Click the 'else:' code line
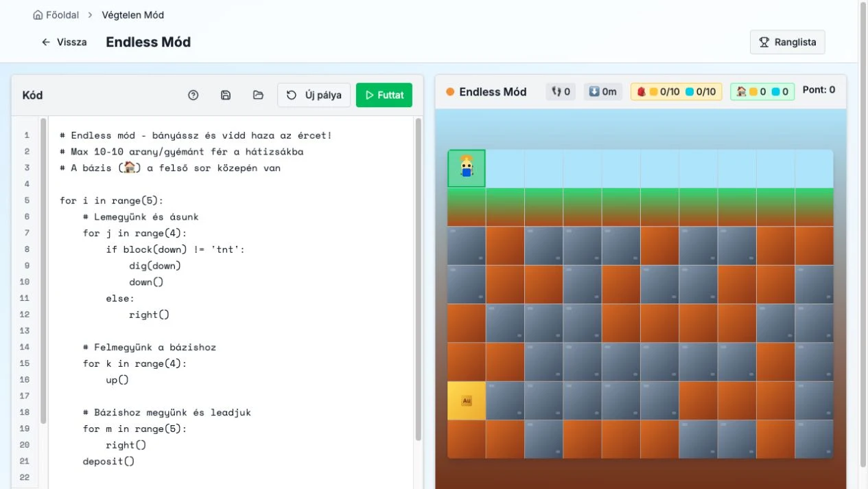 120,298
